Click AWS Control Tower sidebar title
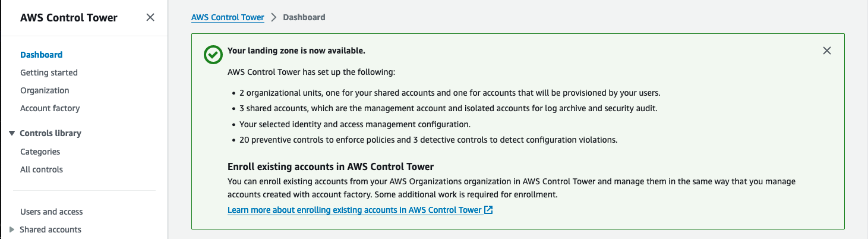 coord(69,18)
